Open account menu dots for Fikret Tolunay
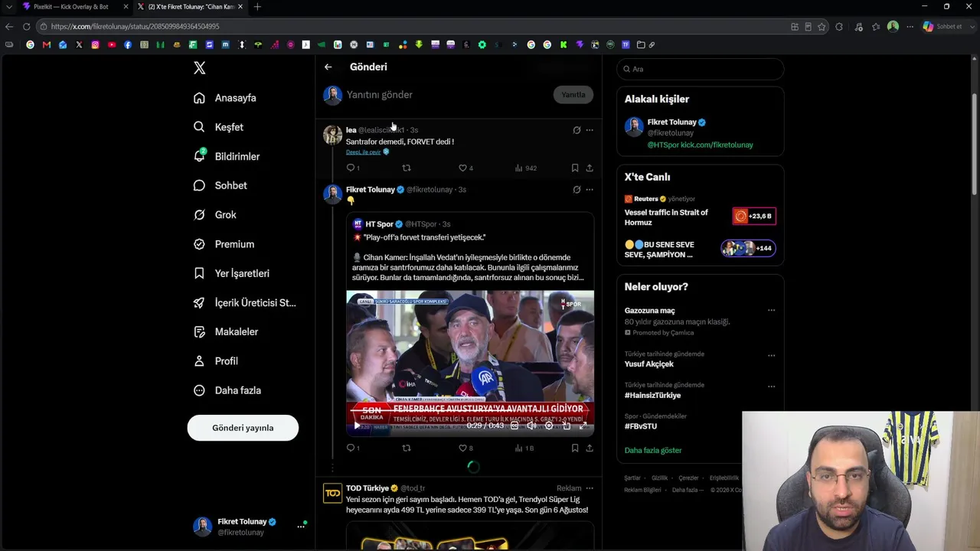The height and width of the screenshot is (551, 980). [301, 526]
